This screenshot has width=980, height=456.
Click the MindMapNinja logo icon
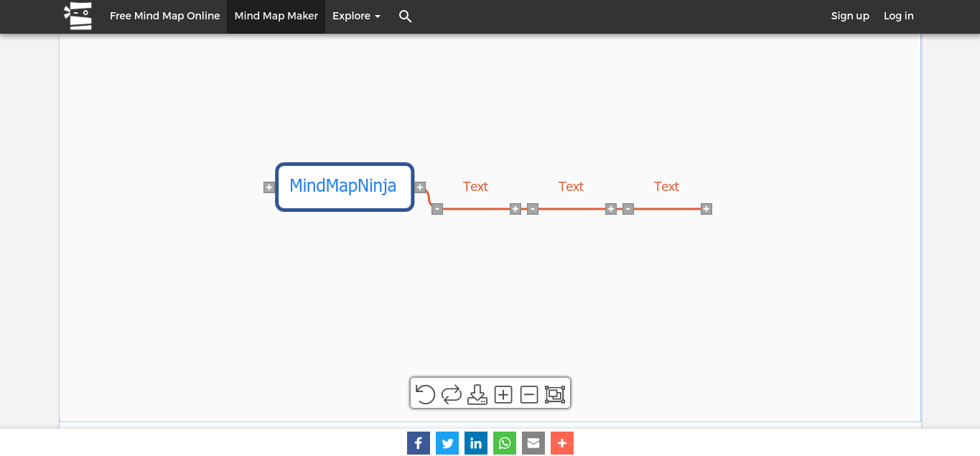click(x=78, y=16)
